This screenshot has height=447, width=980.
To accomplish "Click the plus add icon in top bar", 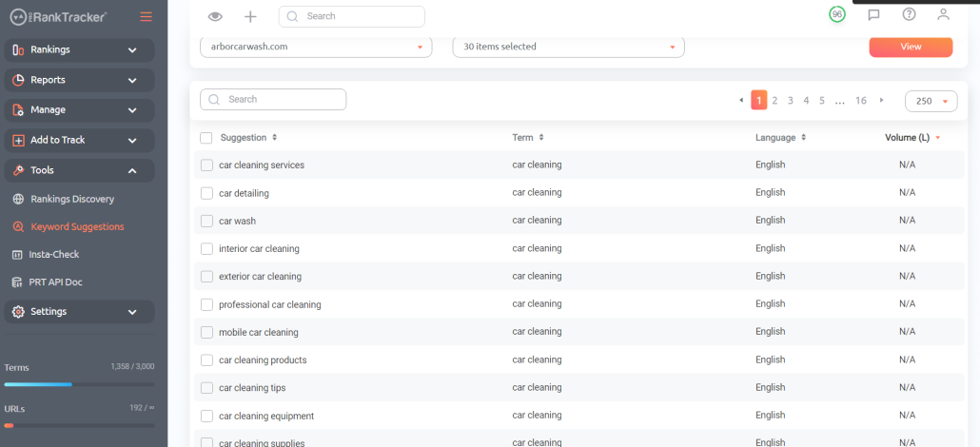I will click(250, 16).
